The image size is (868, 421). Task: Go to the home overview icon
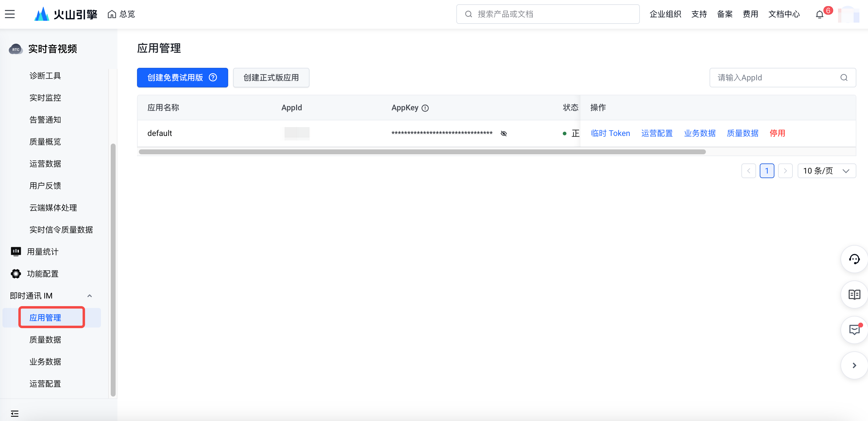click(112, 14)
